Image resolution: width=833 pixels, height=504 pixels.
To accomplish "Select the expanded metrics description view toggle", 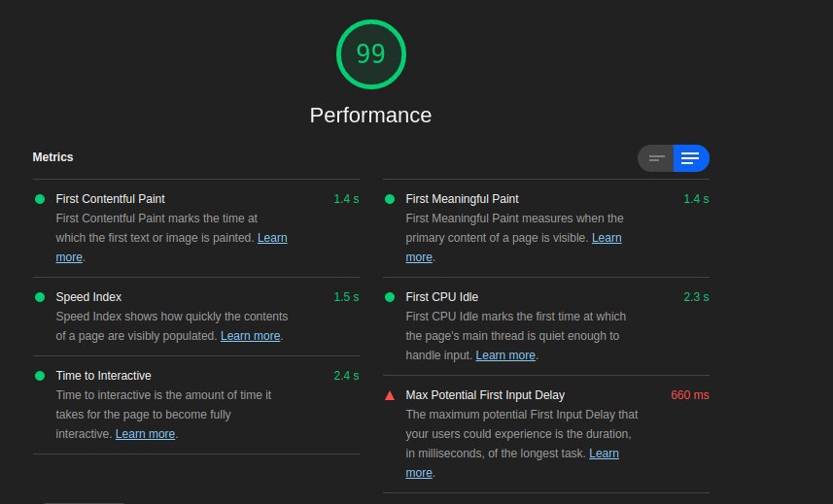I will tap(691, 158).
